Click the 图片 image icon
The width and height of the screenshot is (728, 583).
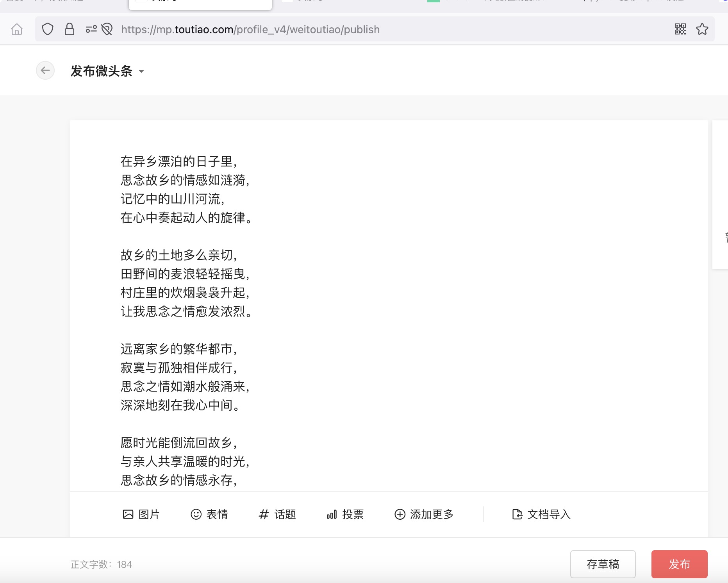141,514
